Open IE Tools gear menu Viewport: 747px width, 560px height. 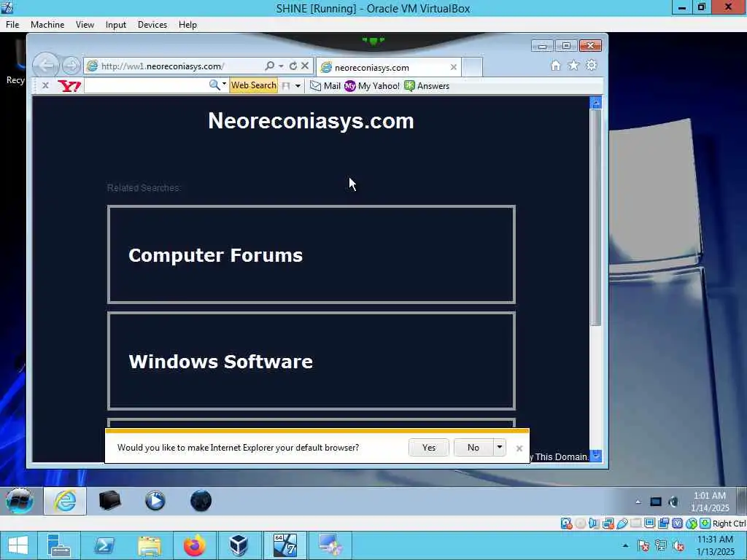591,65
